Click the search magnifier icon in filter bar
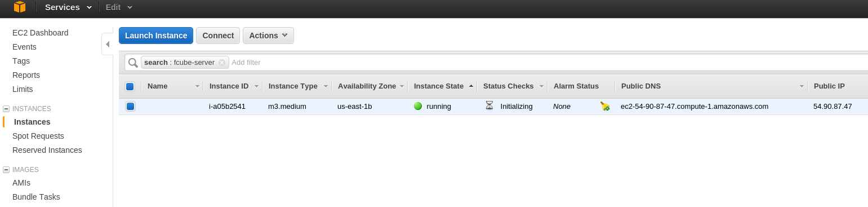Screen dimensions: 868x207 click(x=133, y=63)
